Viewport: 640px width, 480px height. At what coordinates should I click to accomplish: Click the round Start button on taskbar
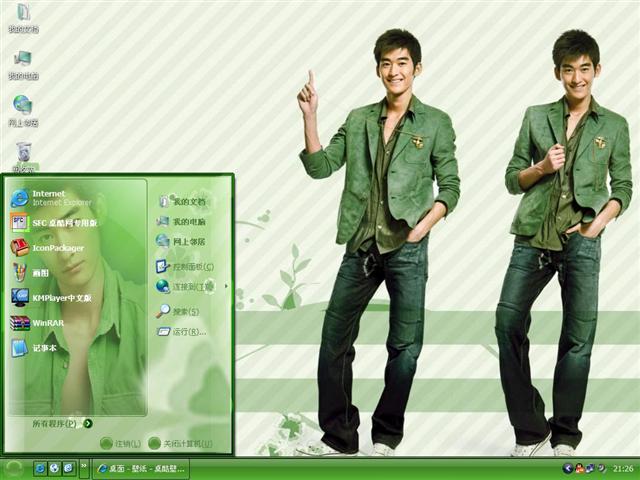click(13, 469)
